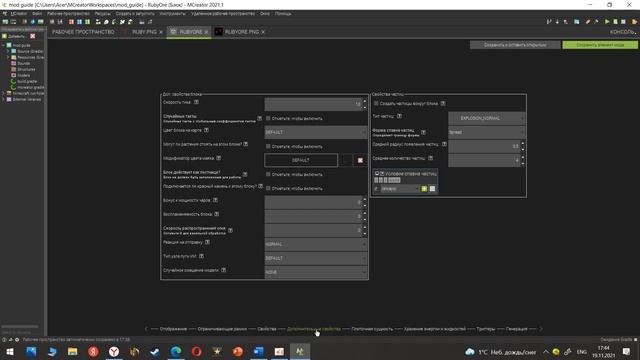Click the average particle spawn radius field
Viewport: 640px width, 360px height.
pyautogui.click(x=484, y=146)
